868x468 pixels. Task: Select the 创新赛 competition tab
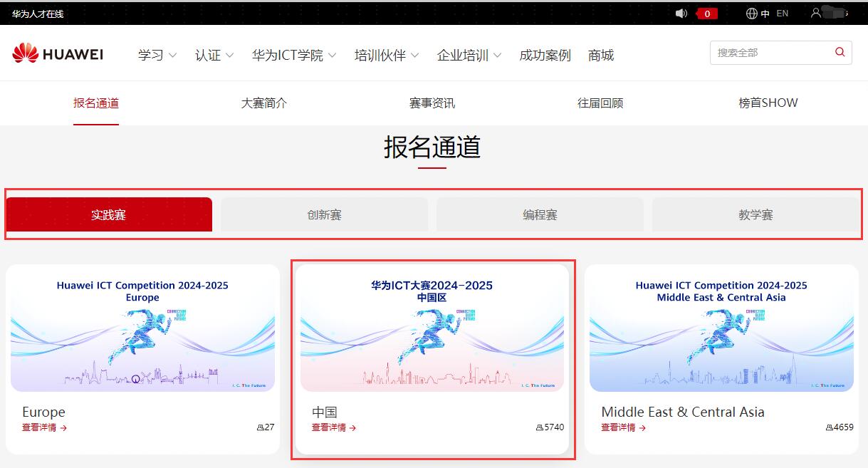[325, 214]
